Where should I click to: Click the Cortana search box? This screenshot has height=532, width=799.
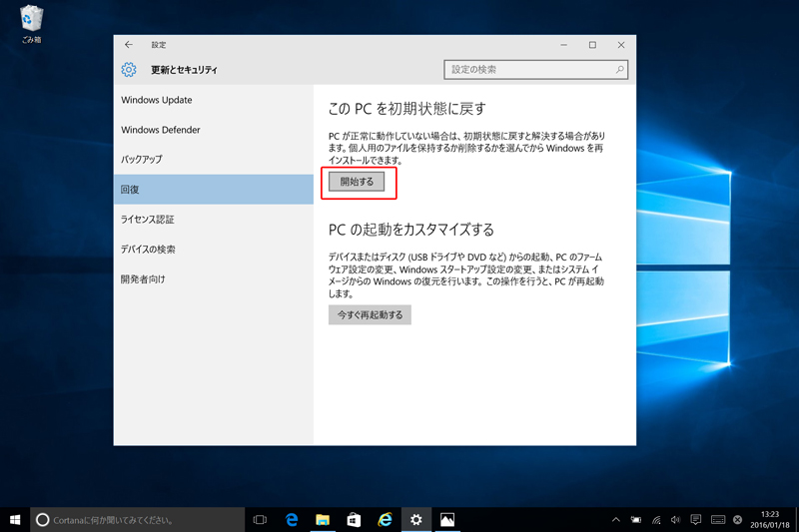tap(138, 520)
